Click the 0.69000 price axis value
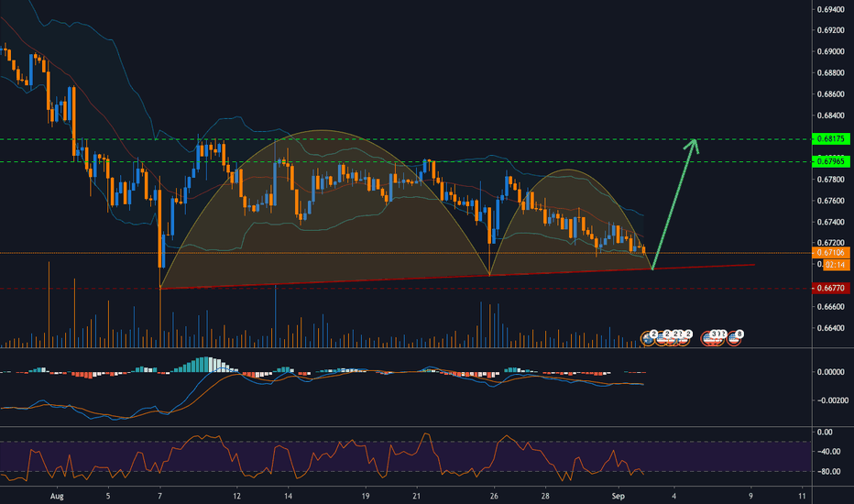 (x=830, y=51)
